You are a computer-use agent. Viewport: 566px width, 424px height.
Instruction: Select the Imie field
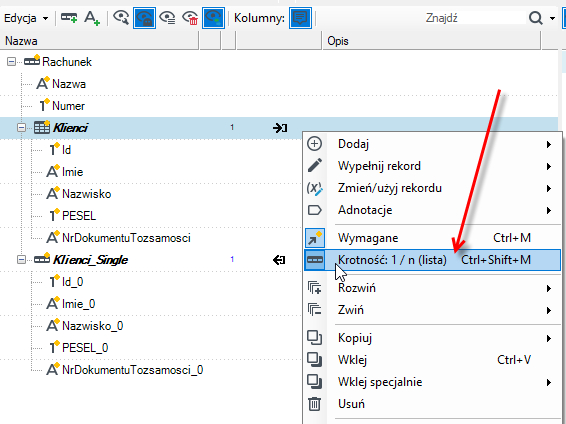tap(73, 172)
